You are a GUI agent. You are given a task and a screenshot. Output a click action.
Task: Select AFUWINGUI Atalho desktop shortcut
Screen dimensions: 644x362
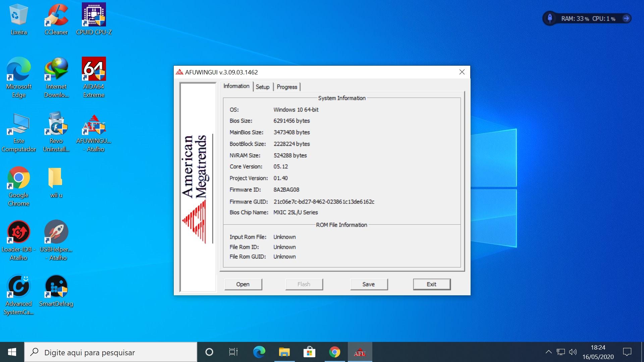[94, 132]
